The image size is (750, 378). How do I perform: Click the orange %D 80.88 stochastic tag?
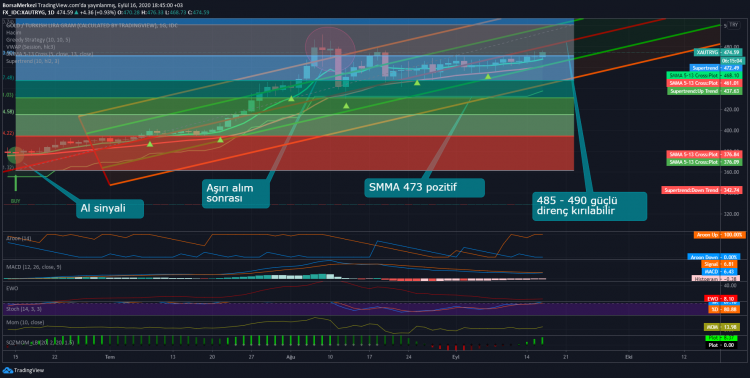(723, 310)
